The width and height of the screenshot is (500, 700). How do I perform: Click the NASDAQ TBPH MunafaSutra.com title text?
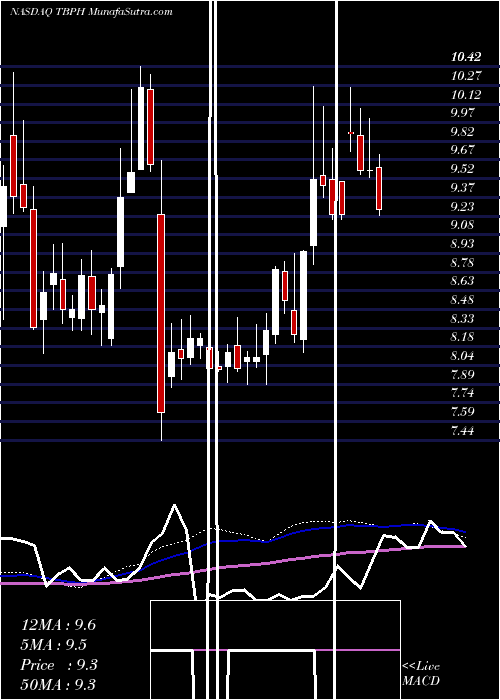point(91,12)
